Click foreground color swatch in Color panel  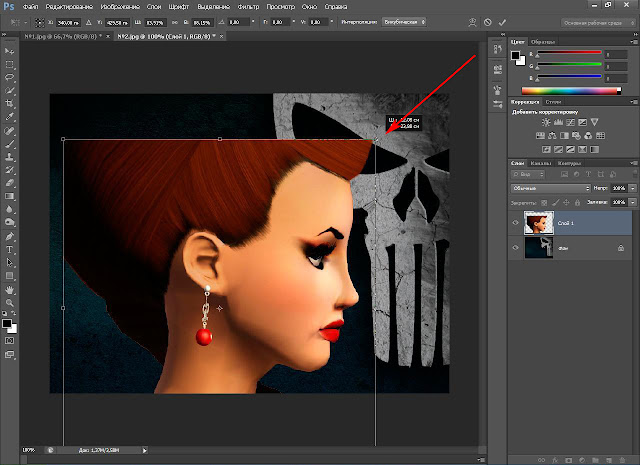(x=516, y=56)
